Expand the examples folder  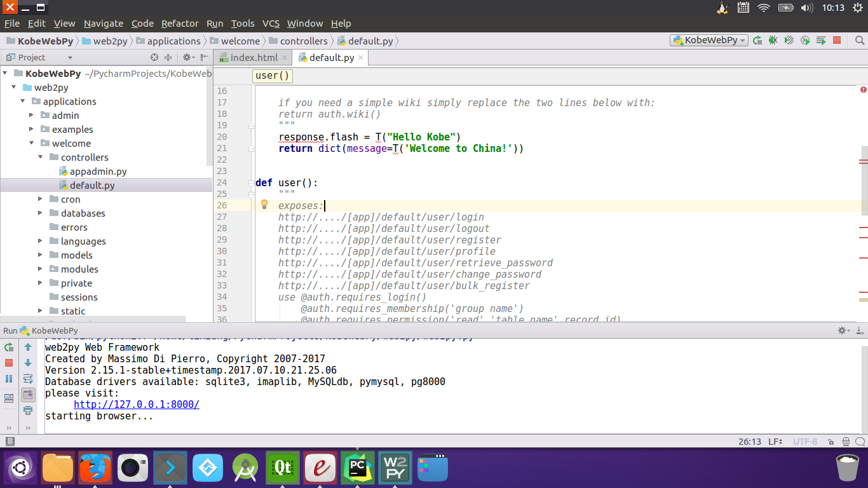31,129
